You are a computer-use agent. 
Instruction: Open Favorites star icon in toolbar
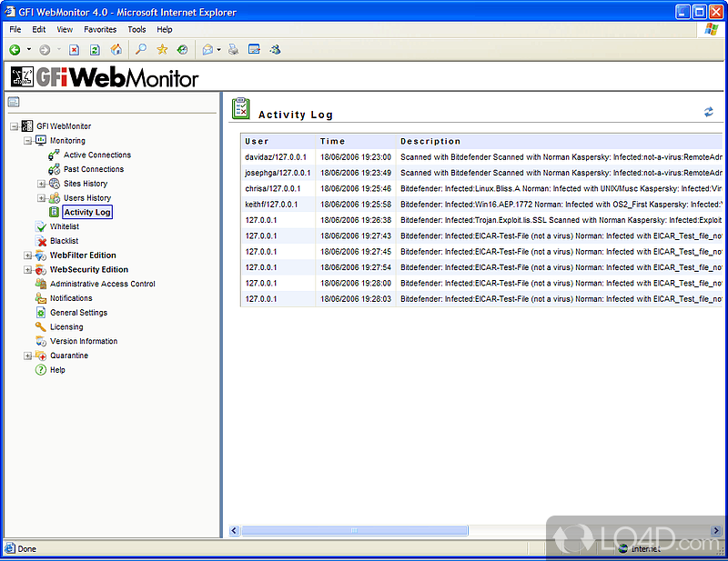click(162, 50)
